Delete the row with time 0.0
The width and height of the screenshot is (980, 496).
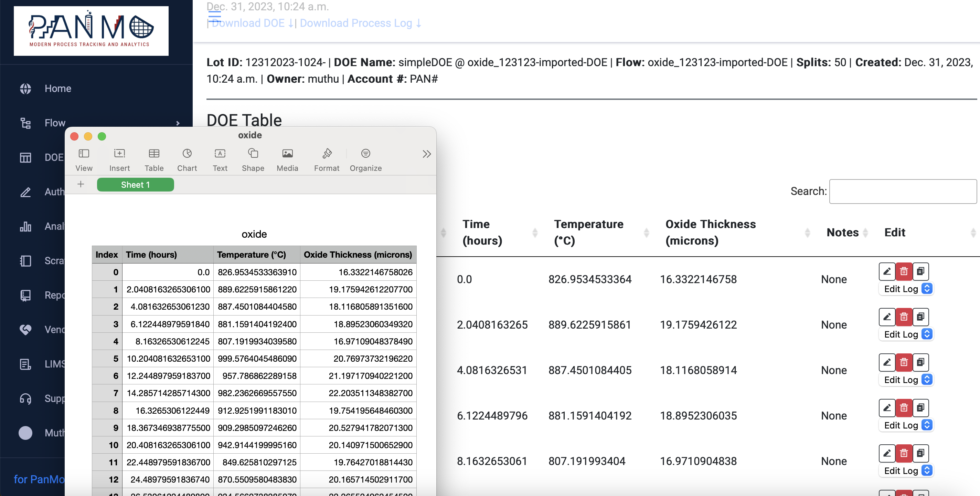[x=904, y=271]
